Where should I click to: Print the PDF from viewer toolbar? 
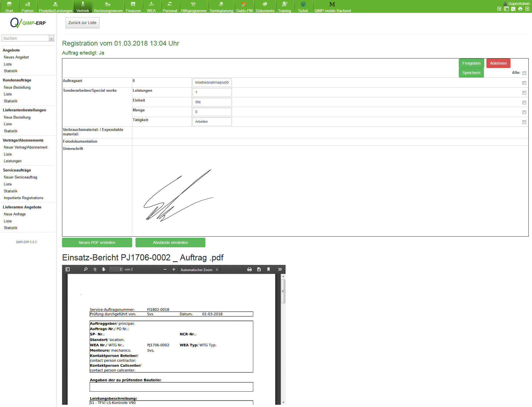pyautogui.click(x=249, y=269)
